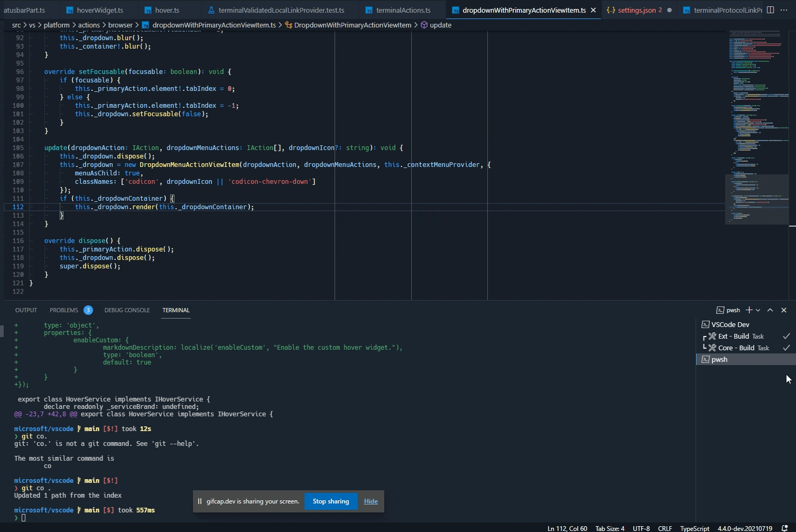Open the editor More Actions ellipsis menu
The height and width of the screenshot is (532, 796).
point(784,10)
